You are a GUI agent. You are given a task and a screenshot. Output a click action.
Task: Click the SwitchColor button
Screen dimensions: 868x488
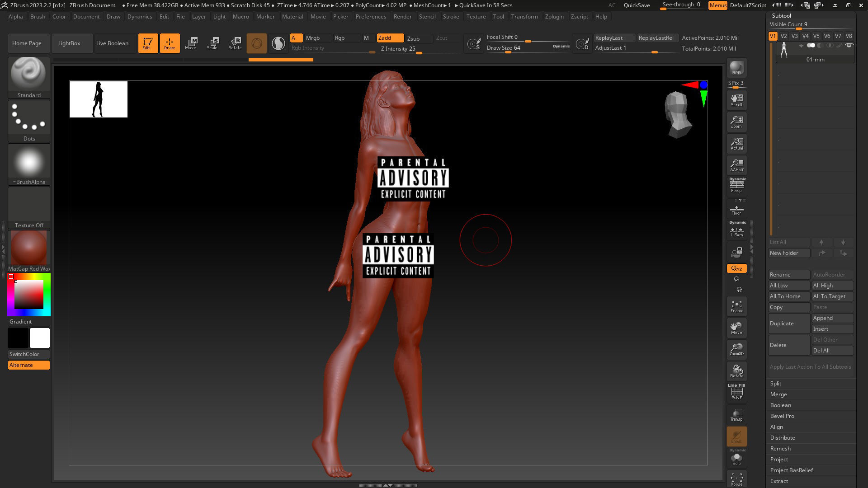[29, 354]
